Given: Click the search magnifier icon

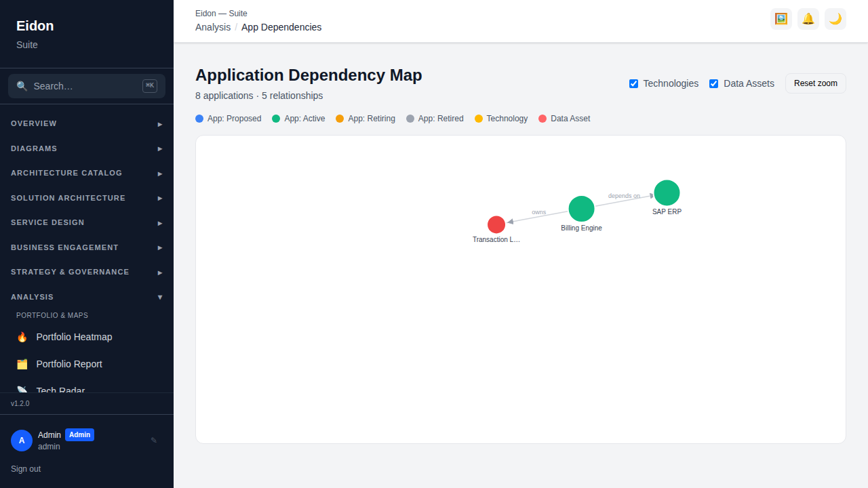Looking at the screenshot, I should point(22,86).
